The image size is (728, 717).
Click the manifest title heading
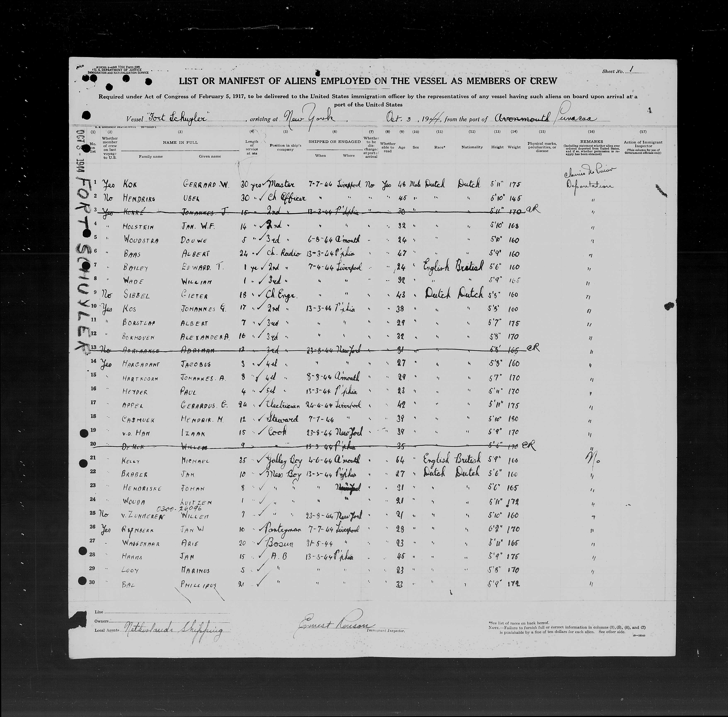[368, 81]
